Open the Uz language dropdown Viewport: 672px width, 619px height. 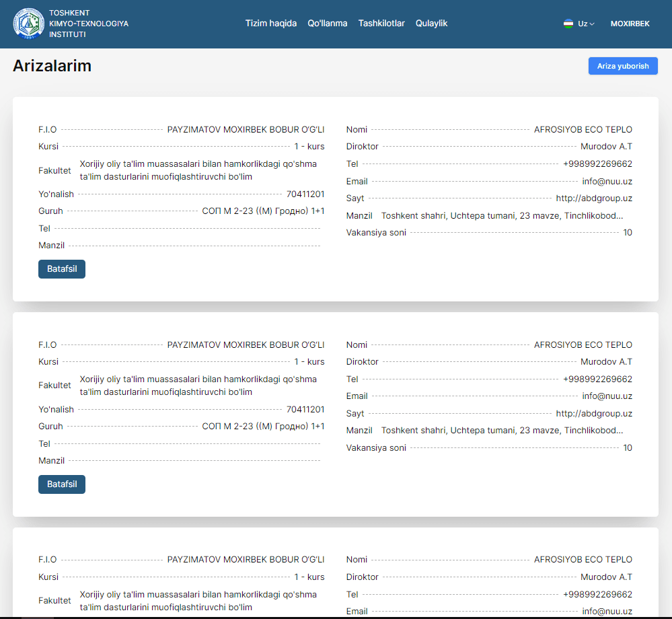tap(586, 24)
